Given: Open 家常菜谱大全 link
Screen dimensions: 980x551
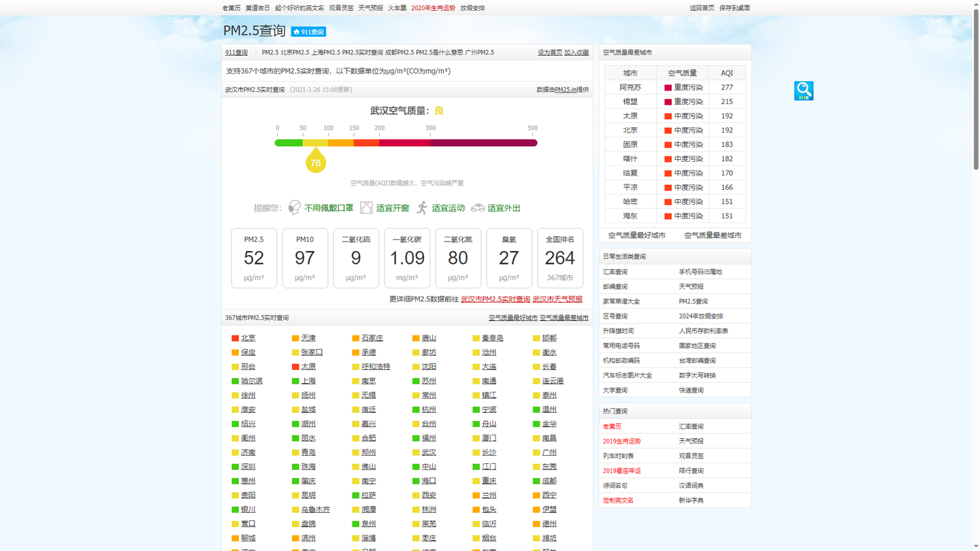Looking at the screenshot, I should 621,301.
